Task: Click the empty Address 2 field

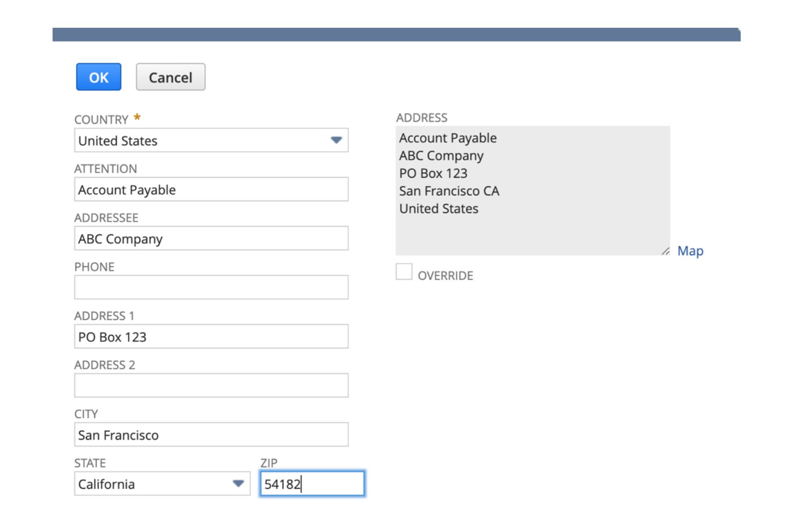Action: click(212, 385)
